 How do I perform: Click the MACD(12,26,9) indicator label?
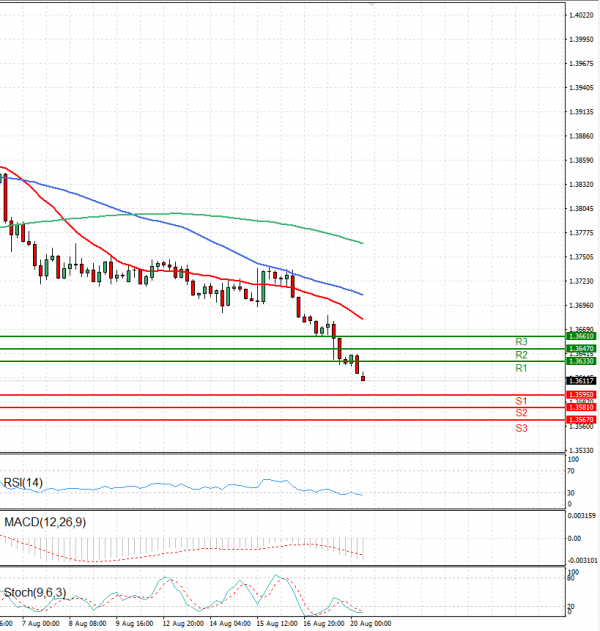(45, 522)
